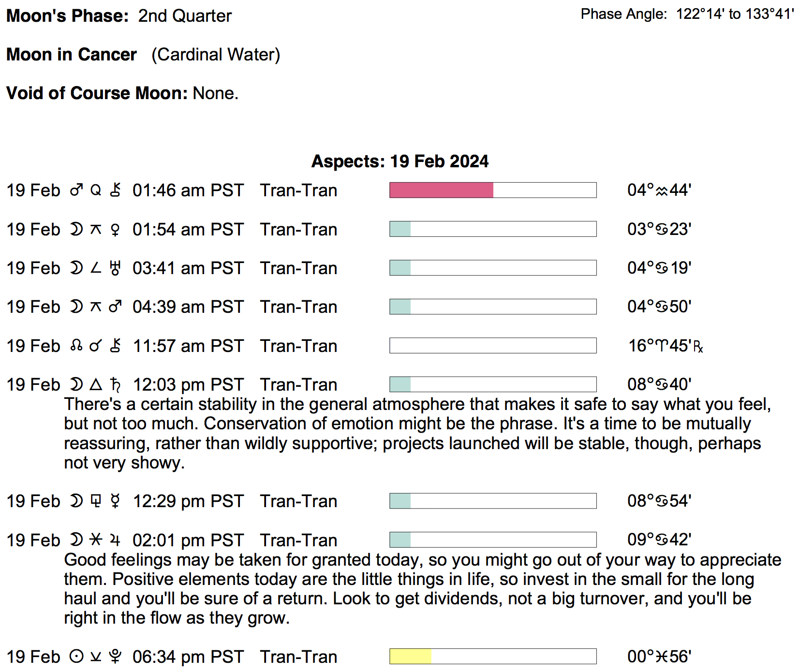The height and width of the screenshot is (672, 800).
Task: Click the Mercury glyph in the 12:29 pm row
Action: 115,501
